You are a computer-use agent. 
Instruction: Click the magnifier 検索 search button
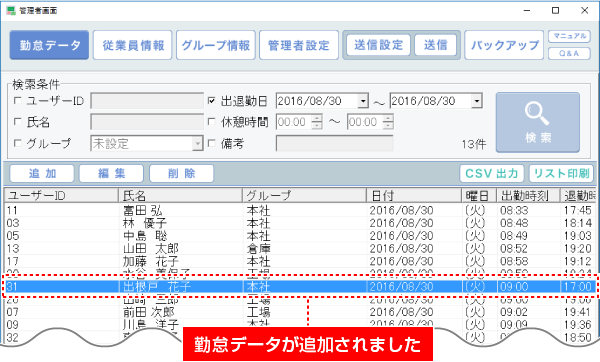click(538, 122)
